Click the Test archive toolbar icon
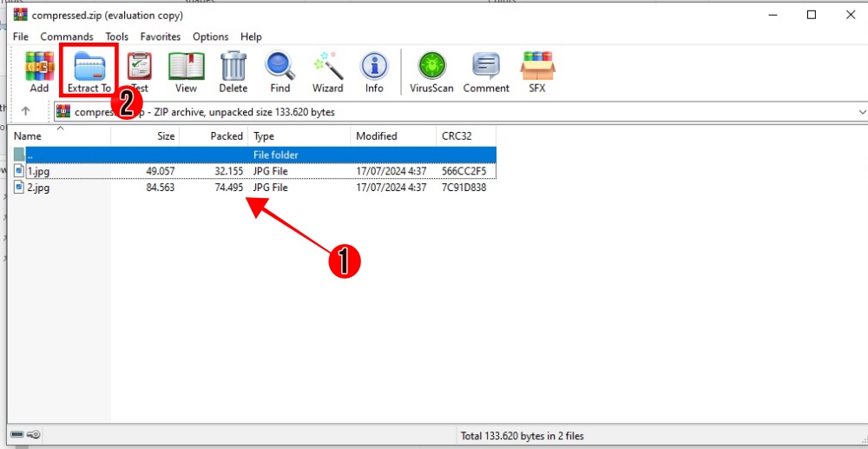868x449 pixels. tap(140, 66)
